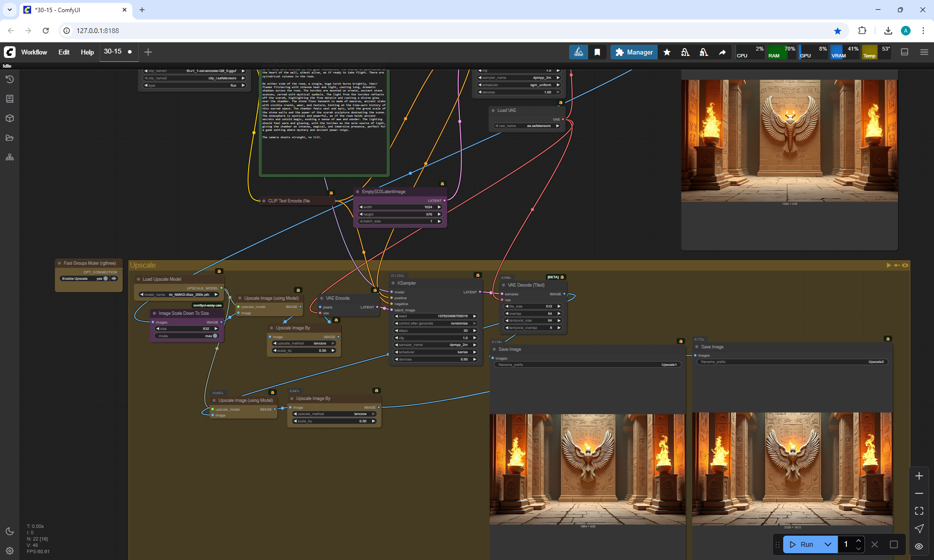Open the Edit menu
Viewport: 934px width, 560px height.
64,52
